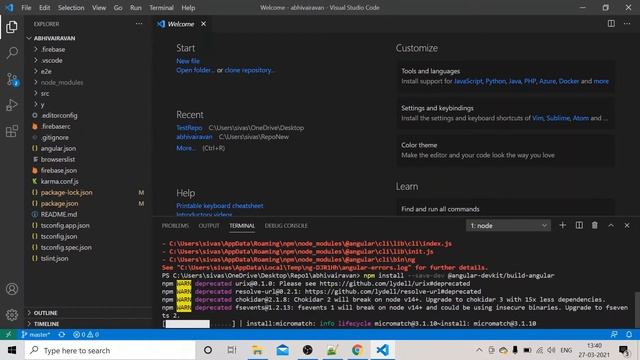640x360 pixels.
Task: Click Windows taskbar search box
Action: tap(110, 350)
